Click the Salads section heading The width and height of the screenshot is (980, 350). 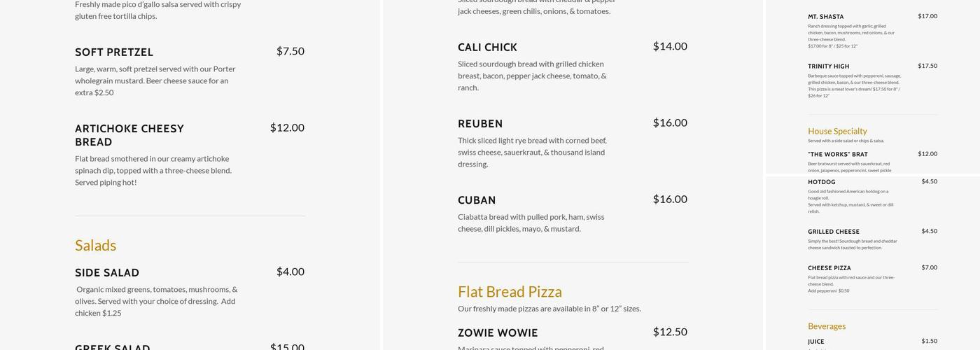click(96, 245)
